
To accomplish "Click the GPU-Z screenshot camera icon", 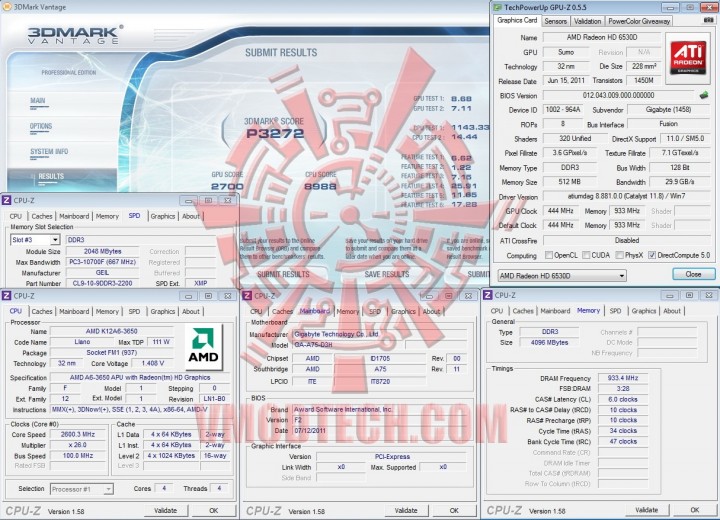I will tap(708, 20).
